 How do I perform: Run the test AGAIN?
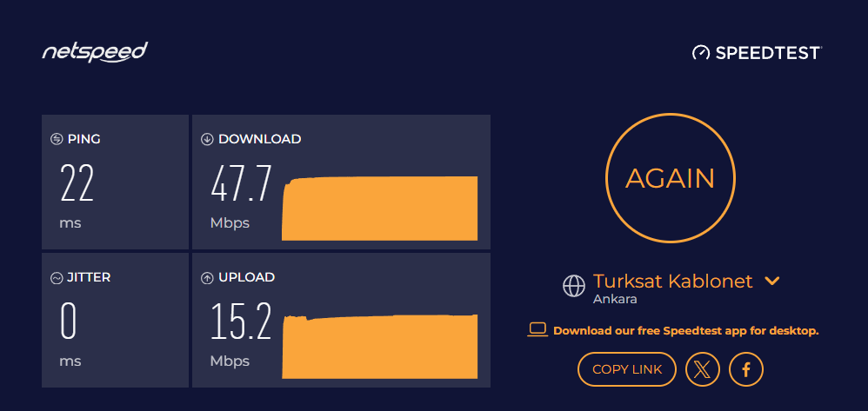[x=671, y=178]
